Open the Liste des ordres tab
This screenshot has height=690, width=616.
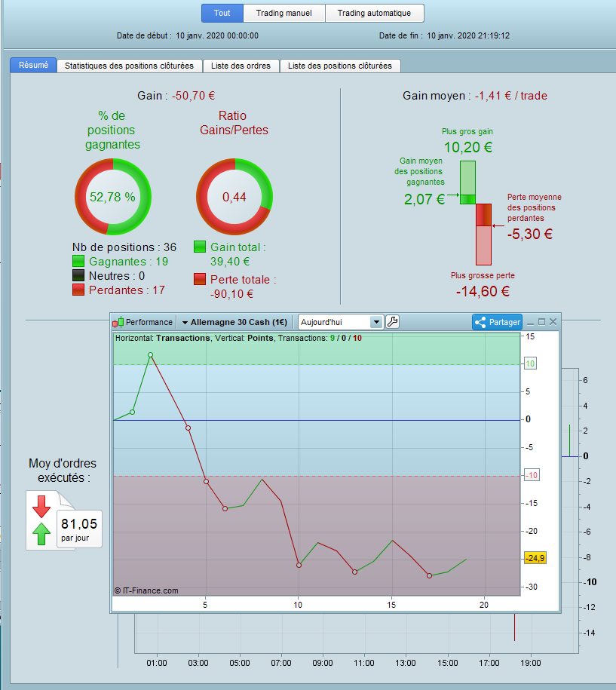(241, 66)
